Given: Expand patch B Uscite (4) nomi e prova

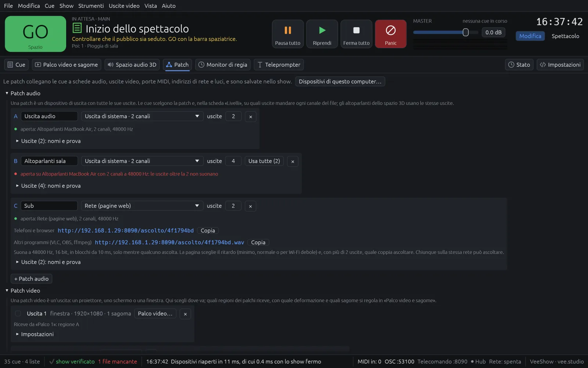Looking at the screenshot, I should pos(48,186).
